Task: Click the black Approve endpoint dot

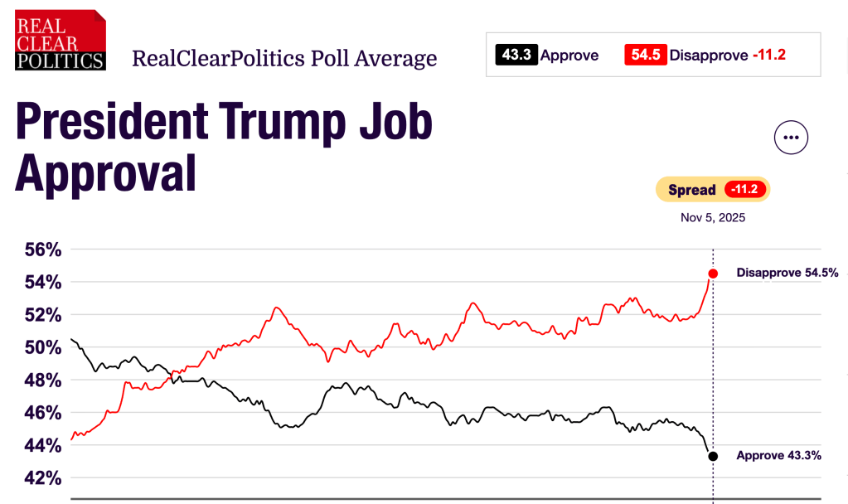Action: click(x=713, y=456)
